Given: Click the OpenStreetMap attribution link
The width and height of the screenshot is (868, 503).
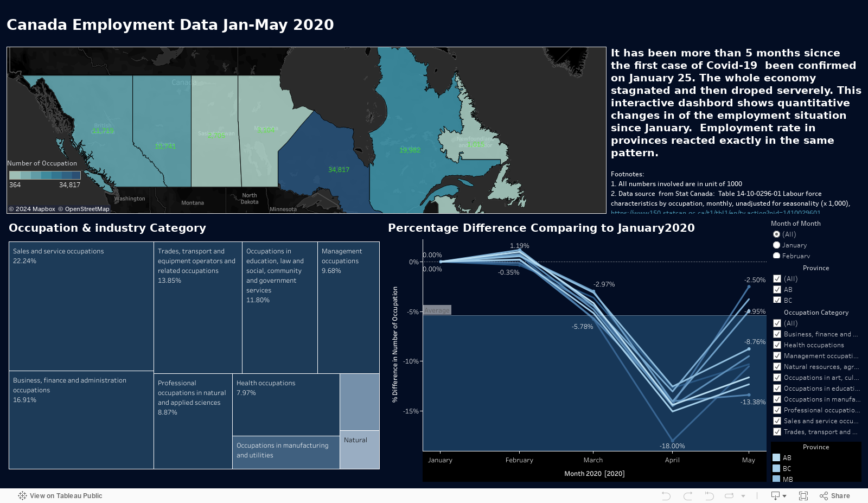Looking at the screenshot, I should click(84, 209).
